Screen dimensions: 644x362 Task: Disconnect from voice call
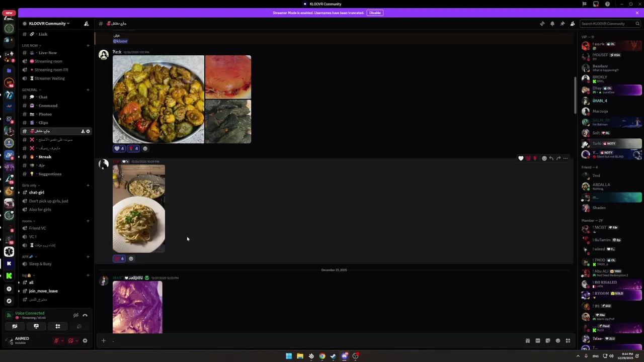point(85,315)
